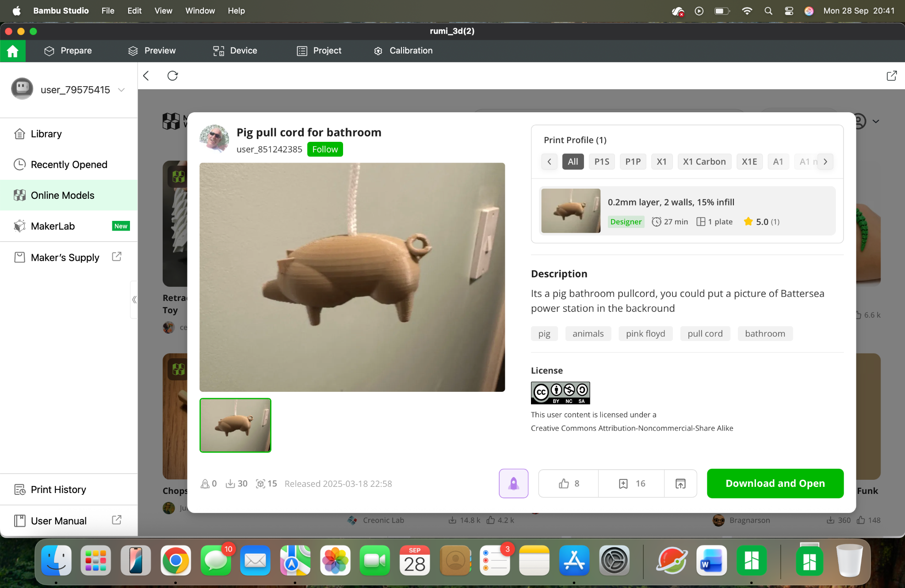This screenshot has height=588, width=905.
Task: Click the download count icon
Action: pos(230,484)
